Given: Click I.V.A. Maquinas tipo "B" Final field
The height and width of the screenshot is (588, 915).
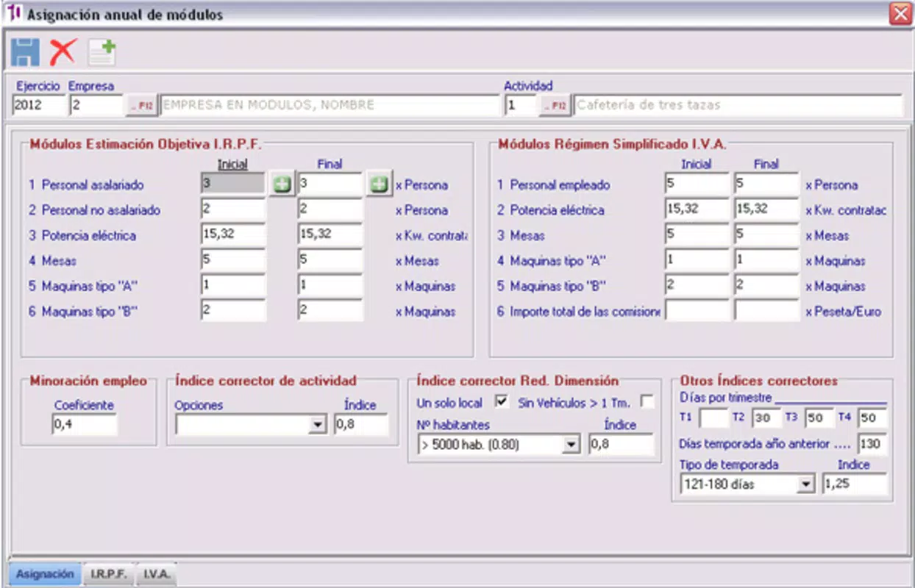Looking at the screenshot, I should point(766,286).
